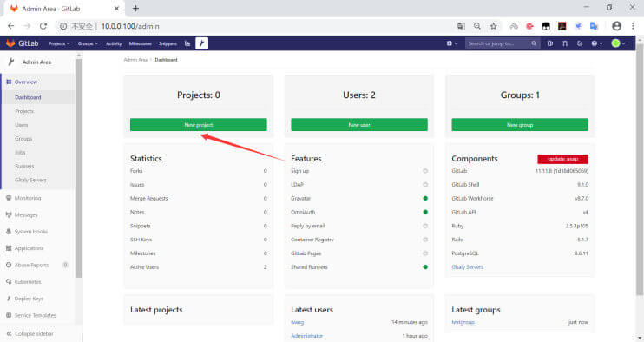This screenshot has height=342, width=644.
Task: Click the Abuse Reports sidebar icon
Action: (9, 266)
